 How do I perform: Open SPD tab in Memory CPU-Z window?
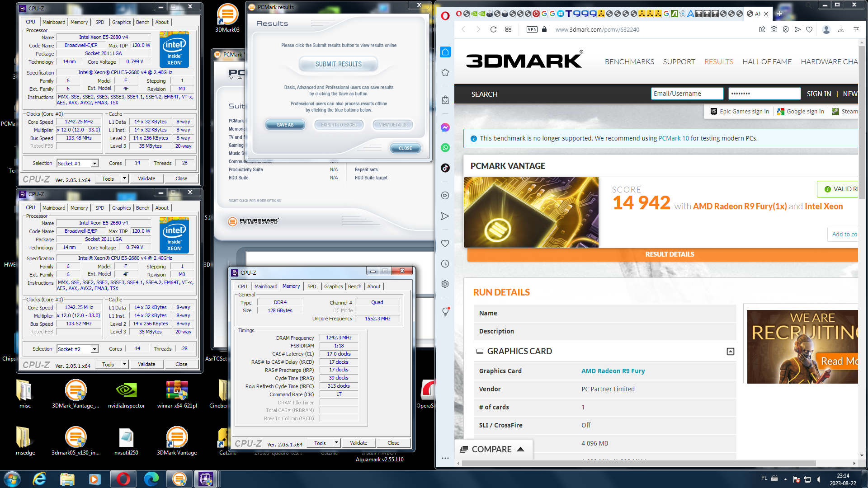[311, 286]
